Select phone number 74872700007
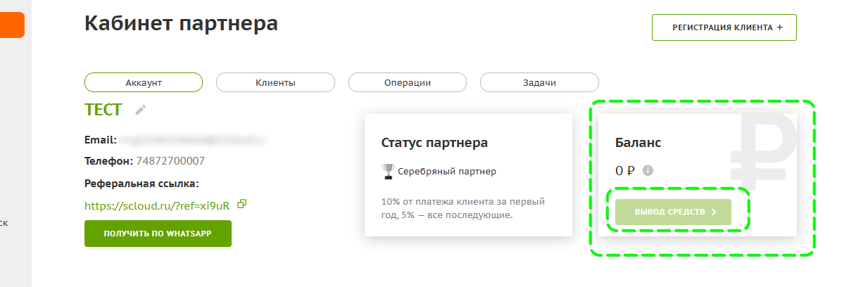 (x=170, y=161)
